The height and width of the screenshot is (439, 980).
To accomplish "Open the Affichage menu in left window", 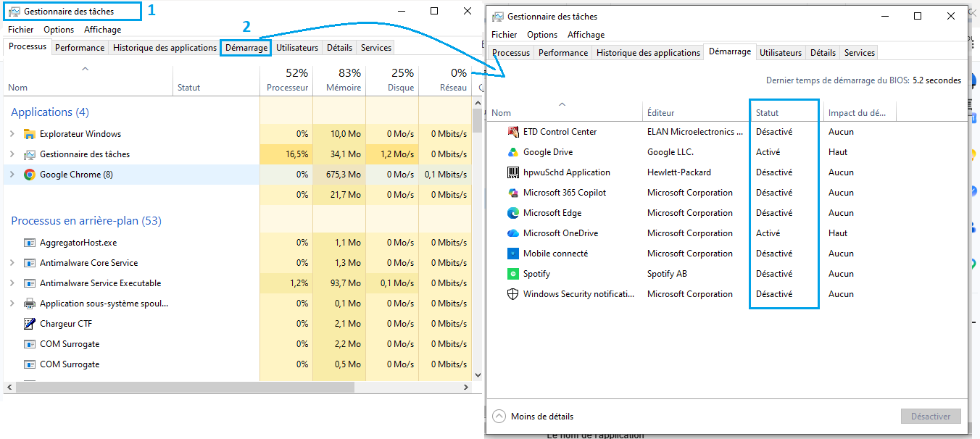I will [x=103, y=30].
